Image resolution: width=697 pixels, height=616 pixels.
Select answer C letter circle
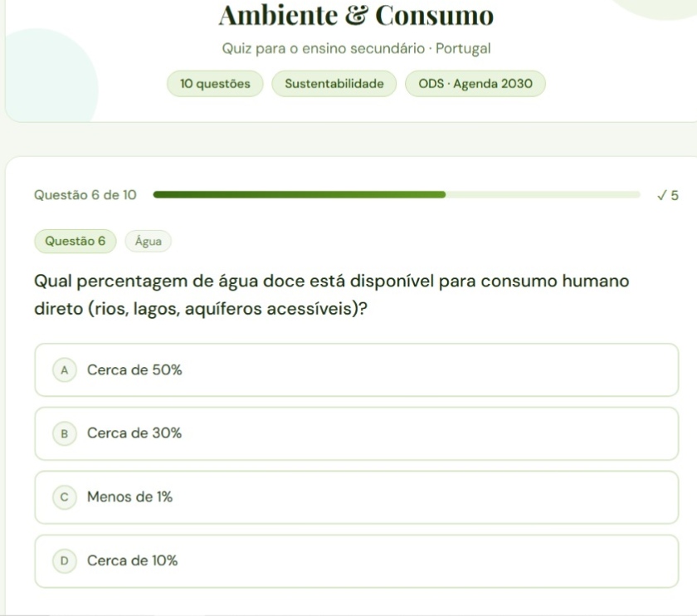[x=65, y=497]
